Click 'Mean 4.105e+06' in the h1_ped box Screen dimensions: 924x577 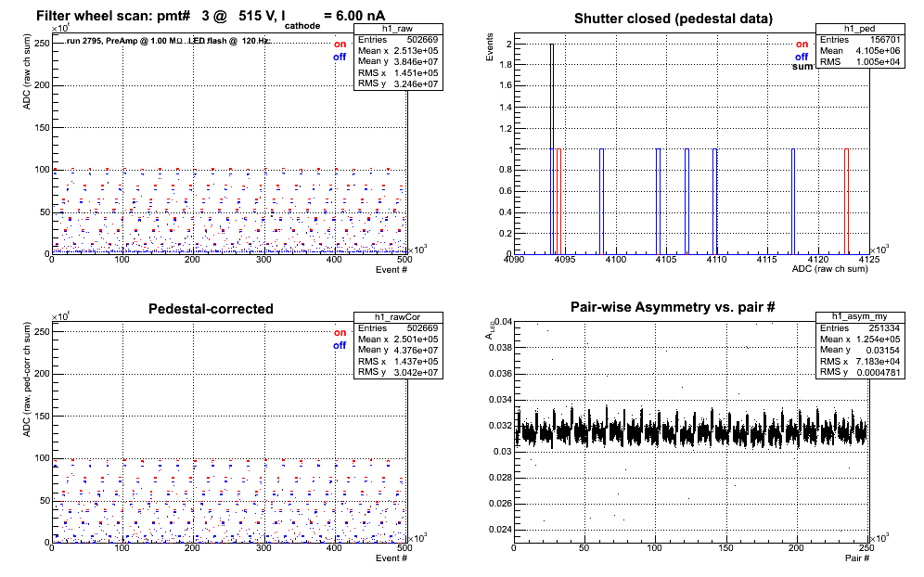point(860,51)
